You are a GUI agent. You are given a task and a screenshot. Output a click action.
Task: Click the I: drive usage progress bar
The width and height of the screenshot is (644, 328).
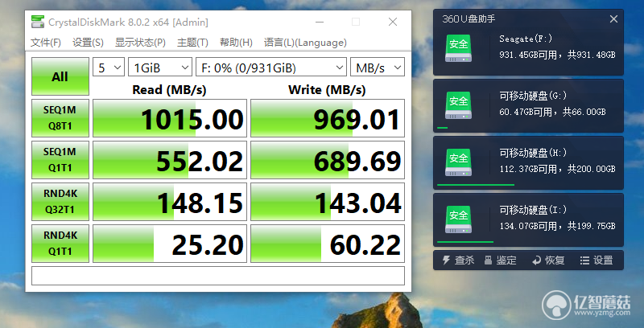[465, 242]
